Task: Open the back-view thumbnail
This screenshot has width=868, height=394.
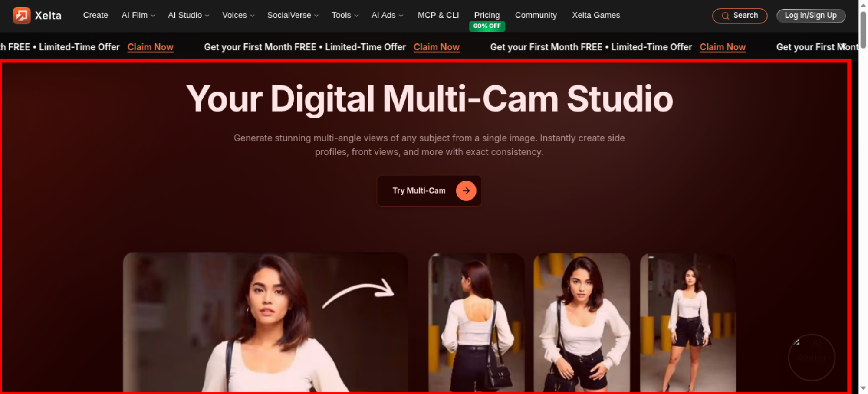Action: (x=476, y=322)
